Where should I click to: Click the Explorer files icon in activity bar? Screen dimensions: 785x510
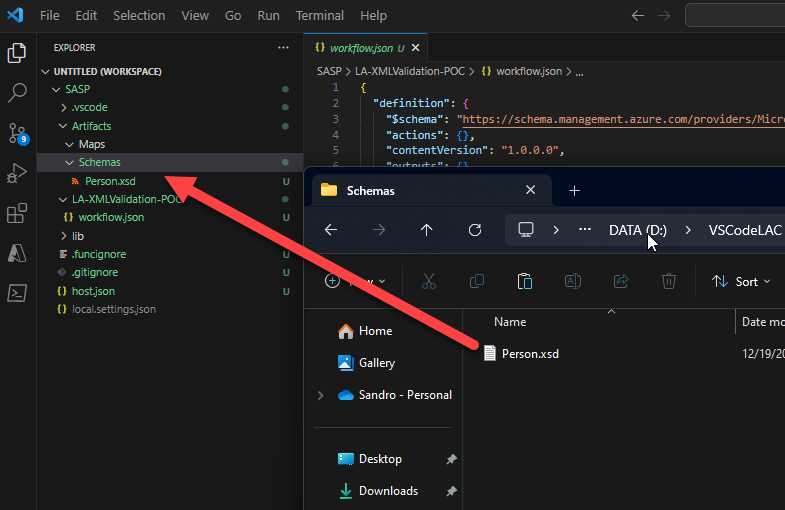click(17, 53)
